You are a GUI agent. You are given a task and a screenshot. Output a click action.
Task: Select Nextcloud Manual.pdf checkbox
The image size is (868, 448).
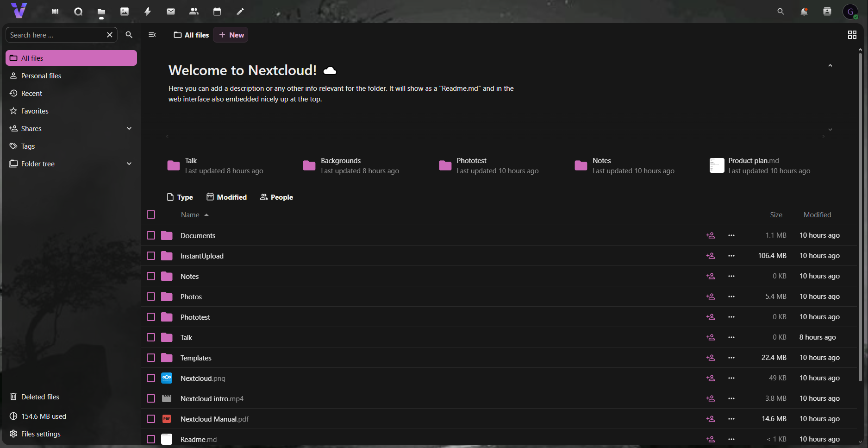click(x=151, y=419)
